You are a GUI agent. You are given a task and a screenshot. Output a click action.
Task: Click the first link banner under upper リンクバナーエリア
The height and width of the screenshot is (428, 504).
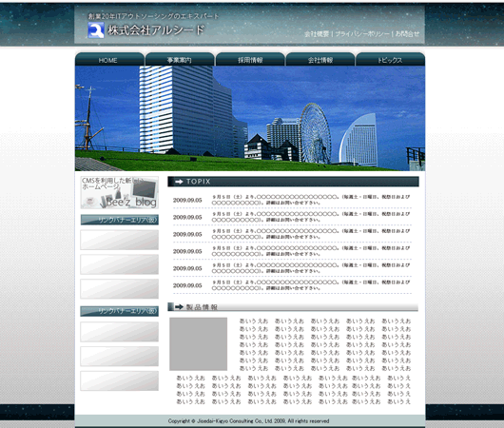(119, 240)
